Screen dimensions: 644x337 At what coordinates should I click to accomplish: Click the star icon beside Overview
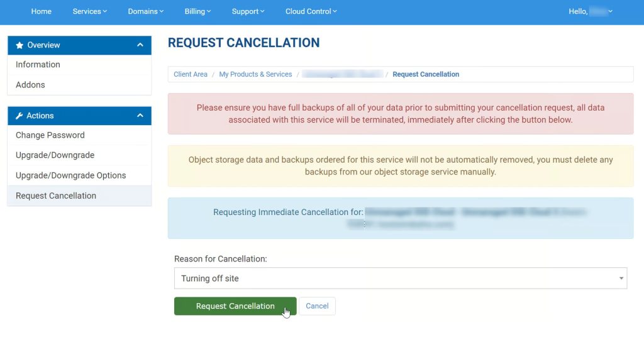pyautogui.click(x=19, y=45)
